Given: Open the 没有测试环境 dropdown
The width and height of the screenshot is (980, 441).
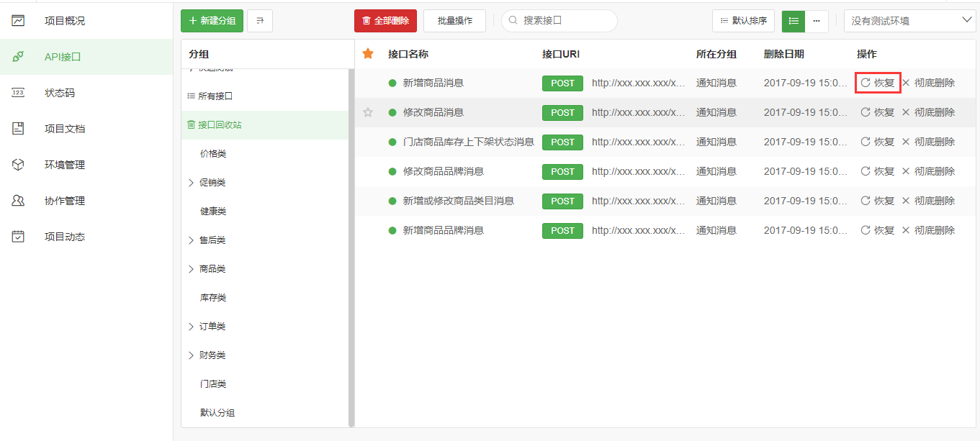Looking at the screenshot, I should point(909,21).
